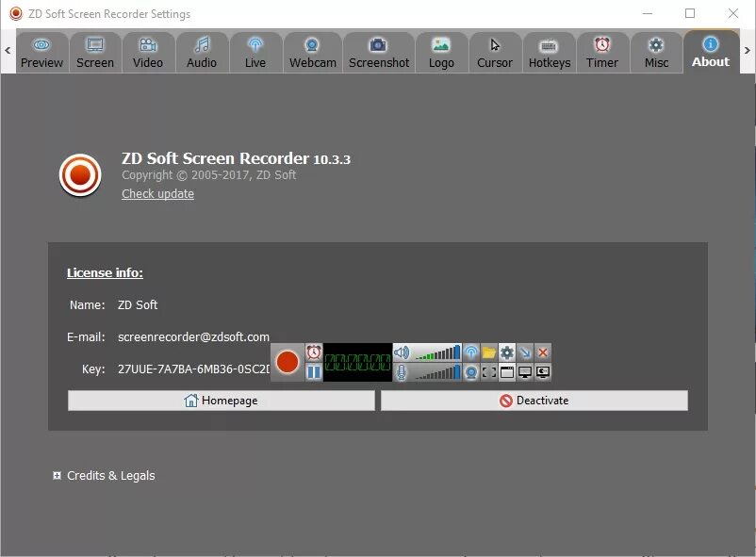Select the About tab
This screenshot has width=756, height=557.
point(711,52)
